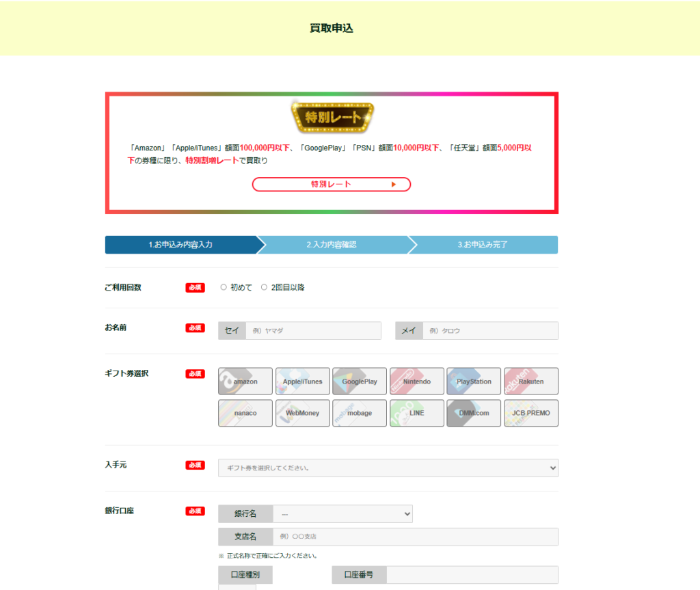Click step 1.お申込み内容入力 tab

click(180, 245)
